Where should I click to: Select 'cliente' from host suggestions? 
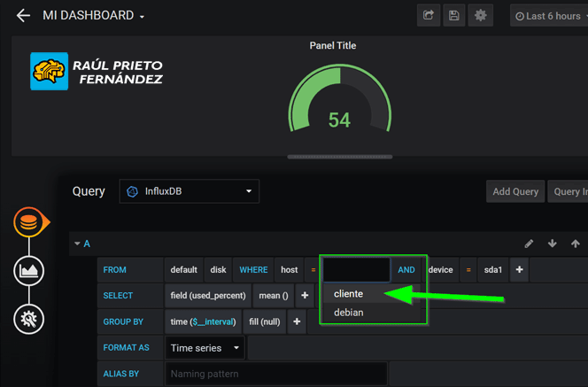pyautogui.click(x=349, y=294)
